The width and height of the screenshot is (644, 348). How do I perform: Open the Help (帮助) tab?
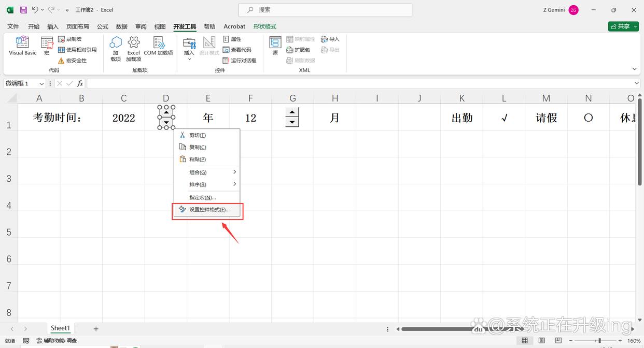pos(209,26)
